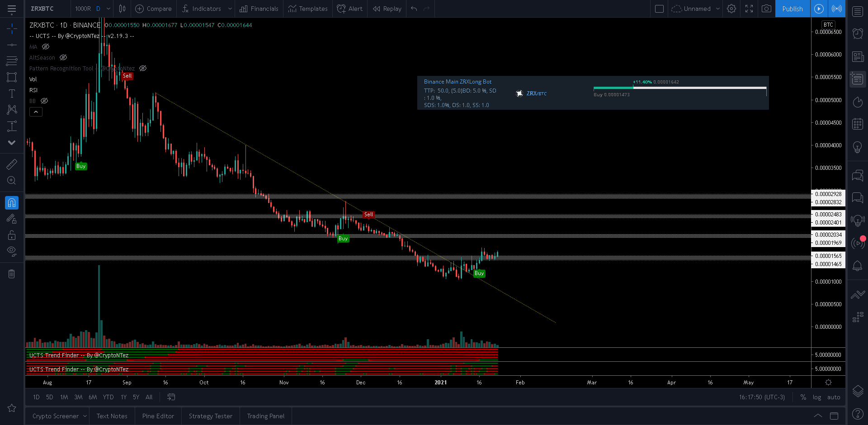
Task: Click the Publish button
Action: coord(792,9)
